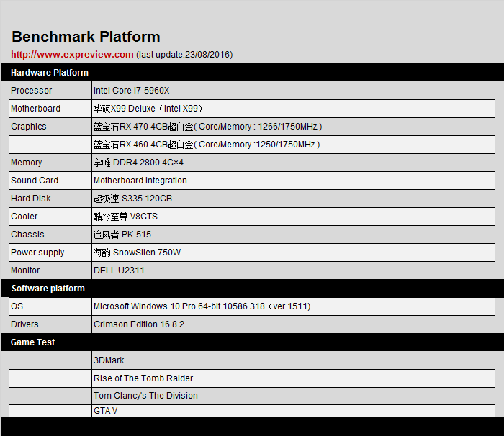Select the SnowSilen 750W value
504x436 pixels.
(137, 253)
